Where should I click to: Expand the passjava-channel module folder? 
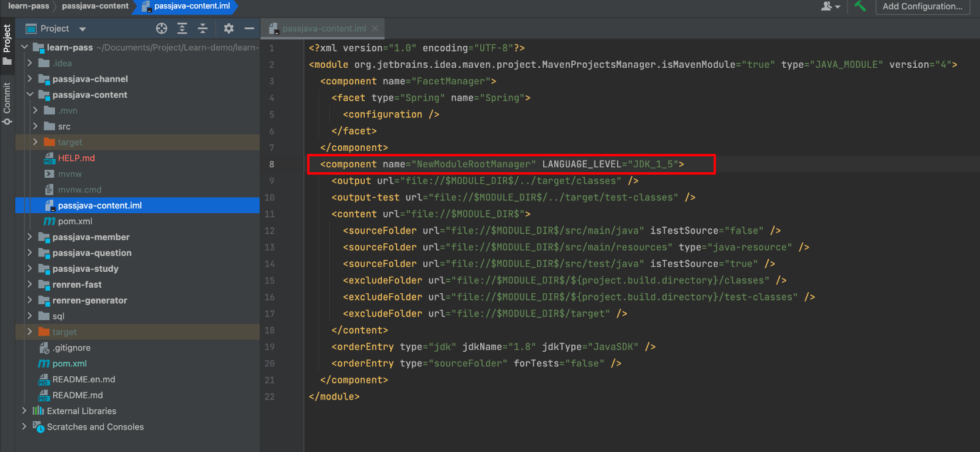point(29,79)
